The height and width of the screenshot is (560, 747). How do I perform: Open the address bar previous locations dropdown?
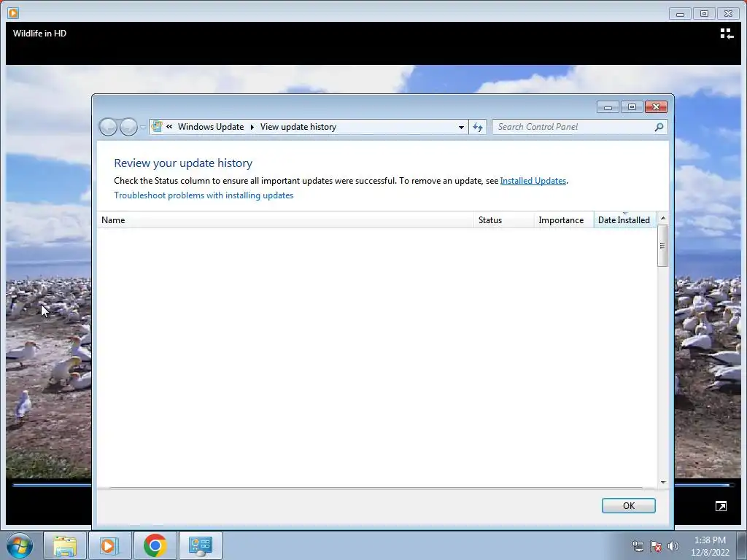[461, 127]
